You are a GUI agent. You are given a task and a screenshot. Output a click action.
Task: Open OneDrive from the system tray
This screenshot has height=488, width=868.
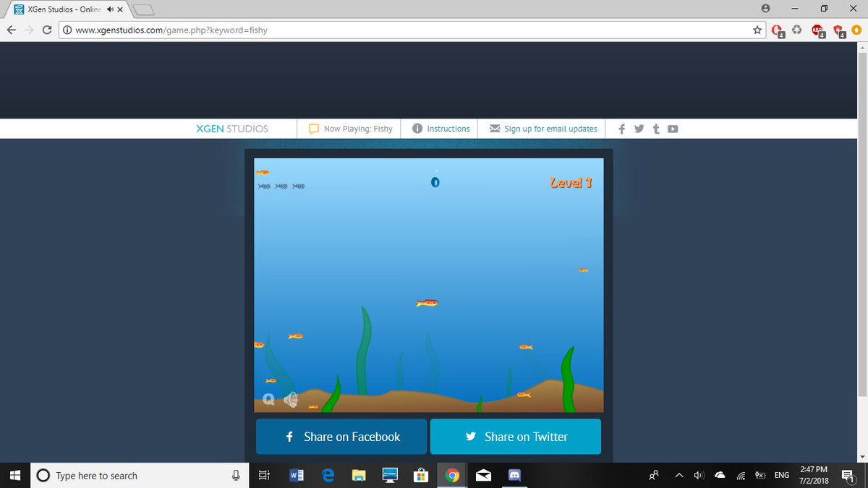point(720,475)
